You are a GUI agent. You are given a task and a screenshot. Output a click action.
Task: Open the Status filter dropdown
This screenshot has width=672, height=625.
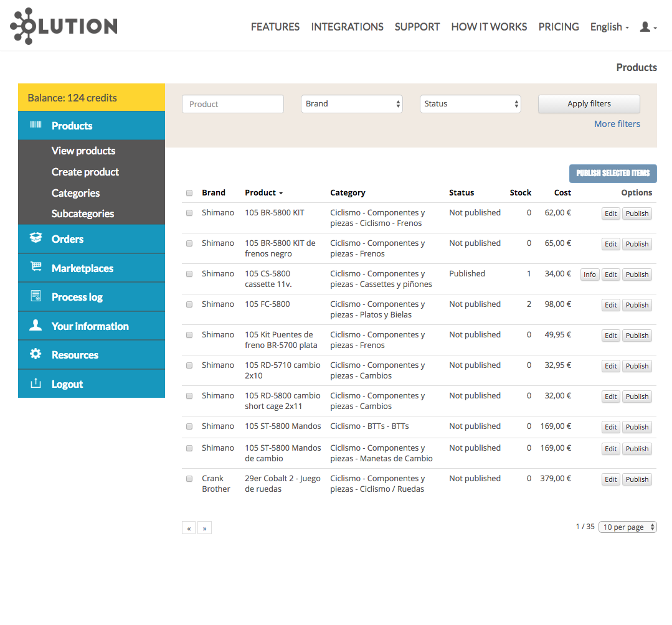tap(471, 104)
